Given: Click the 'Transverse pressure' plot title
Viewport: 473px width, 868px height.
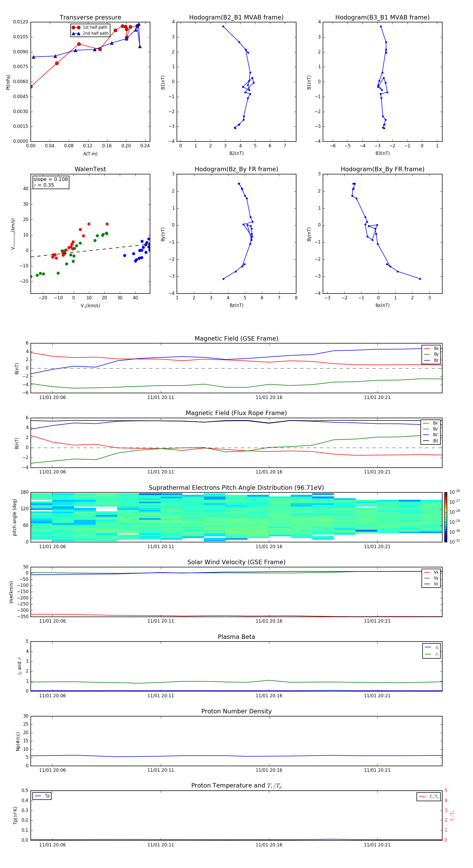Looking at the screenshot, I should [x=90, y=18].
